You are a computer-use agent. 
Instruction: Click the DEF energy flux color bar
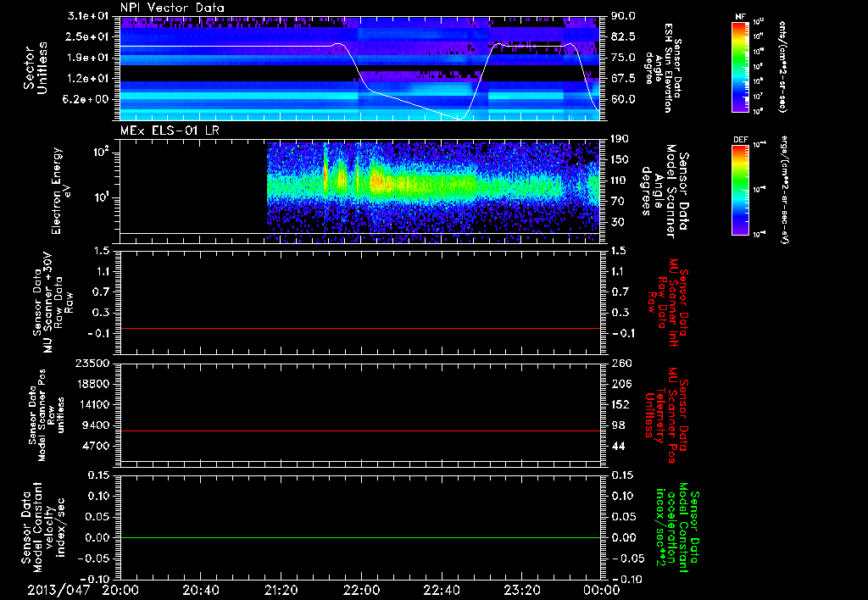(741, 190)
